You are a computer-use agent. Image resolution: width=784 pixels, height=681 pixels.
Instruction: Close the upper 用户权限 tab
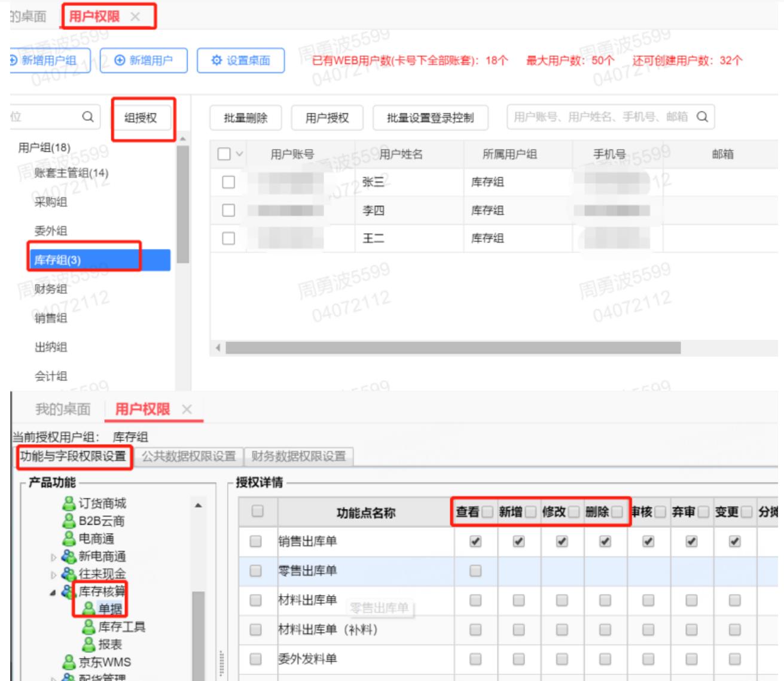[135, 17]
